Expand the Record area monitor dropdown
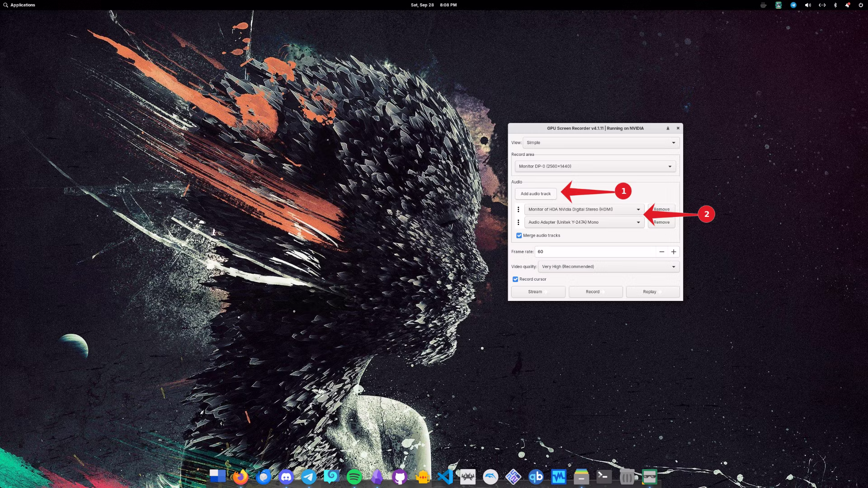 click(x=595, y=166)
